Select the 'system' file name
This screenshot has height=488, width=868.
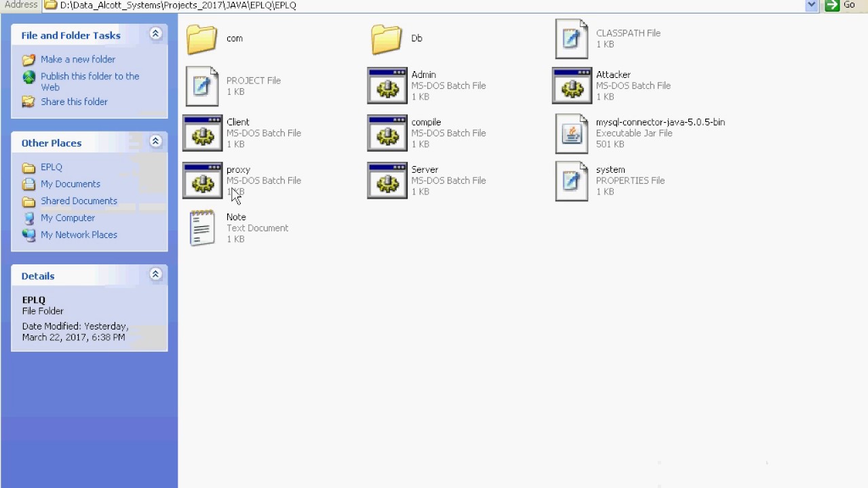[x=610, y=169]
